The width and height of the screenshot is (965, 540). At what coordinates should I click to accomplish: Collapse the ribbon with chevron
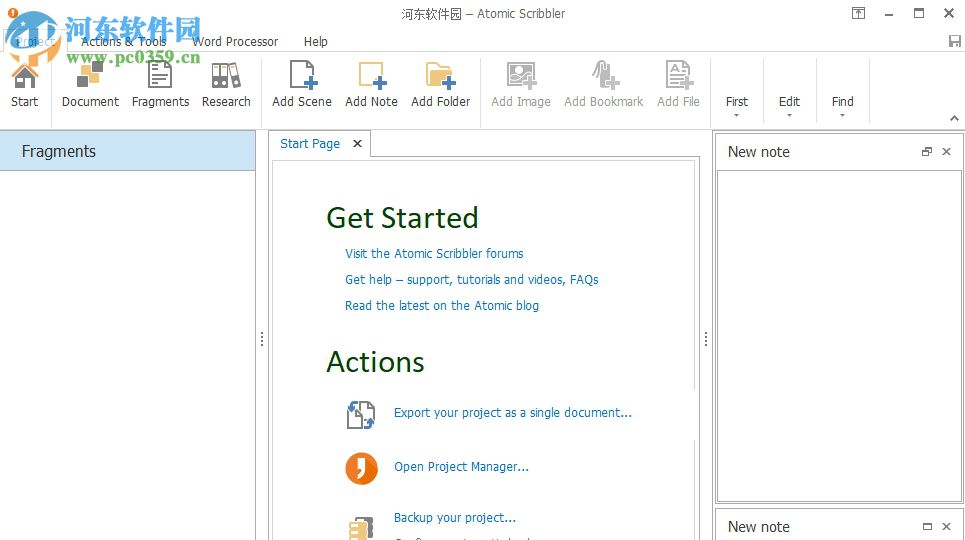(x=954, y=118)
